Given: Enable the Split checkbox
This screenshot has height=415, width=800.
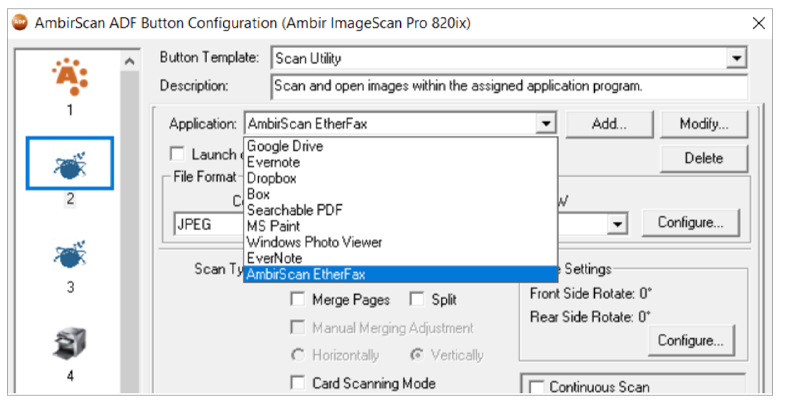Looking at the screenshot, I should 417,299.
